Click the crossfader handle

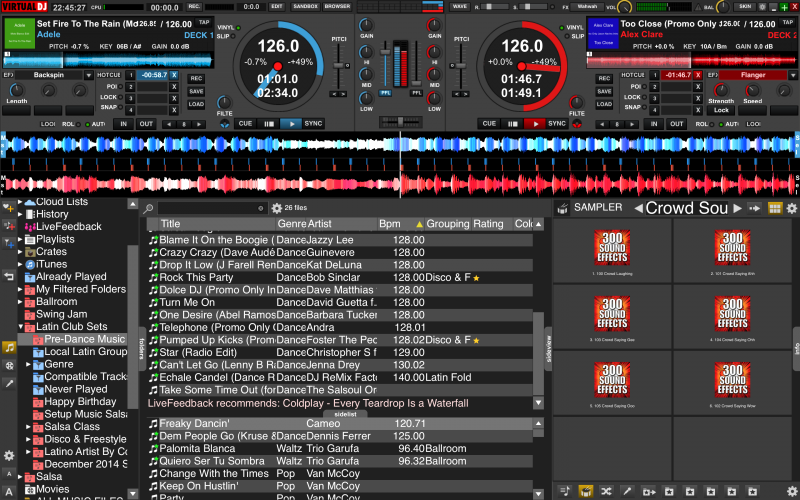(401, 121)
